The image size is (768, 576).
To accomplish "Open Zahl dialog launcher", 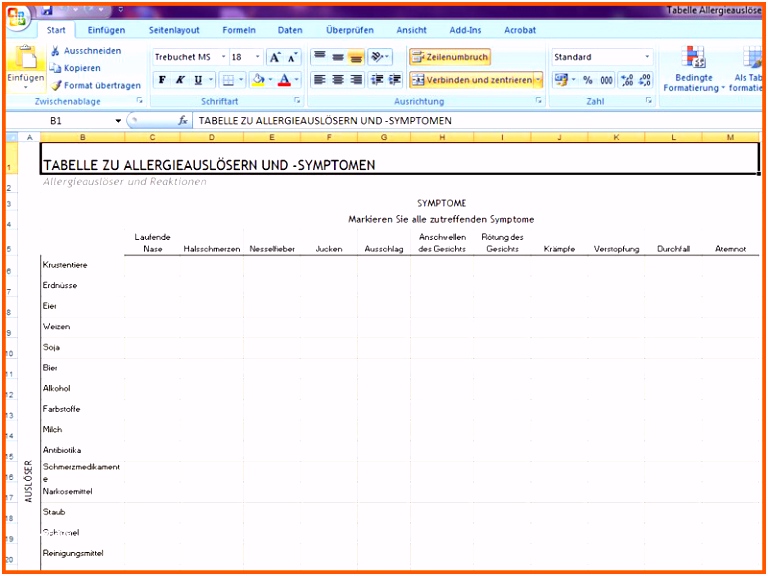I will [648, 100].
